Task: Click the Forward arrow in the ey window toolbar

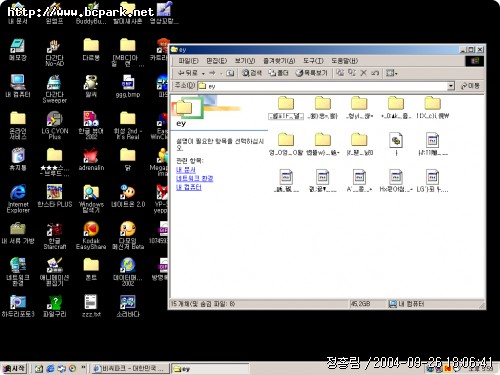Action: (212, 73)
